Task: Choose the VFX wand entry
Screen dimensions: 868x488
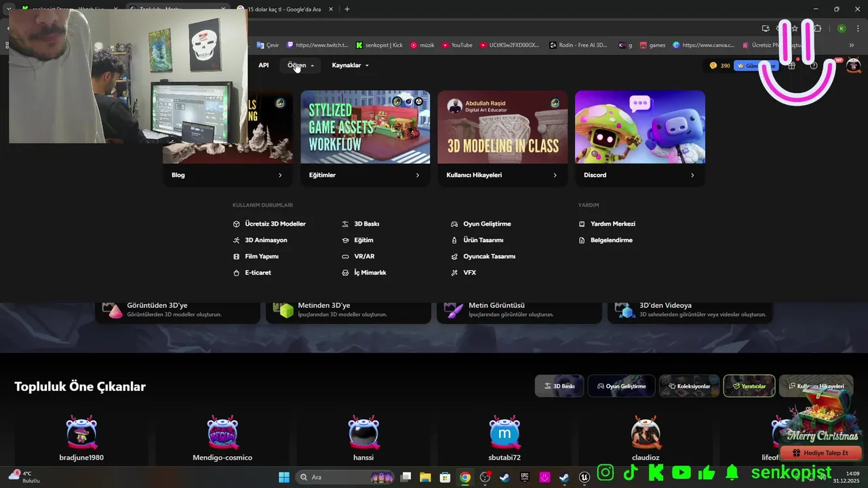Action: pyautogui.click(x=464, y=272)
